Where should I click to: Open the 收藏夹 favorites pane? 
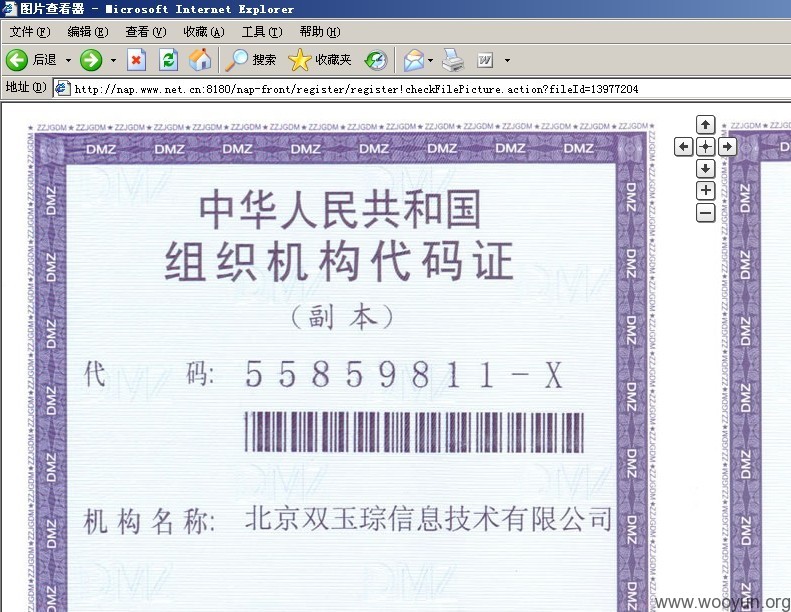click(x=319, y=60)
